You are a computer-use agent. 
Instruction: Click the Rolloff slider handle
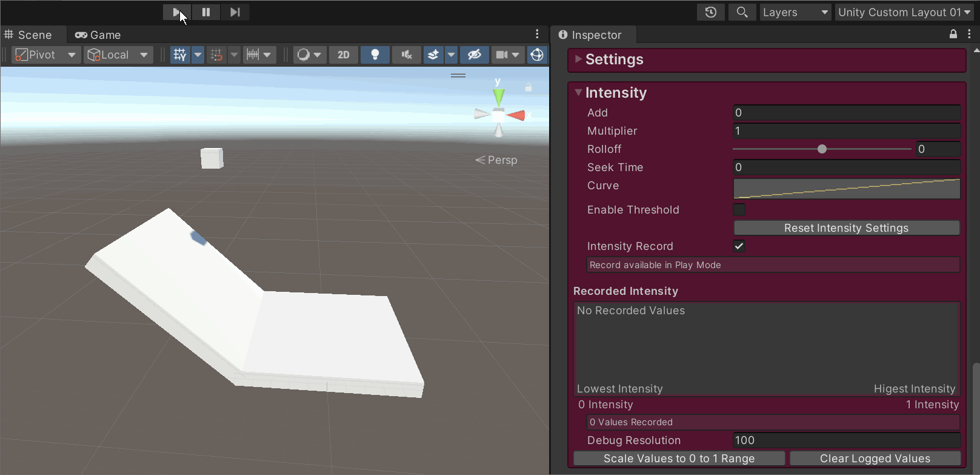click(822, 149)
